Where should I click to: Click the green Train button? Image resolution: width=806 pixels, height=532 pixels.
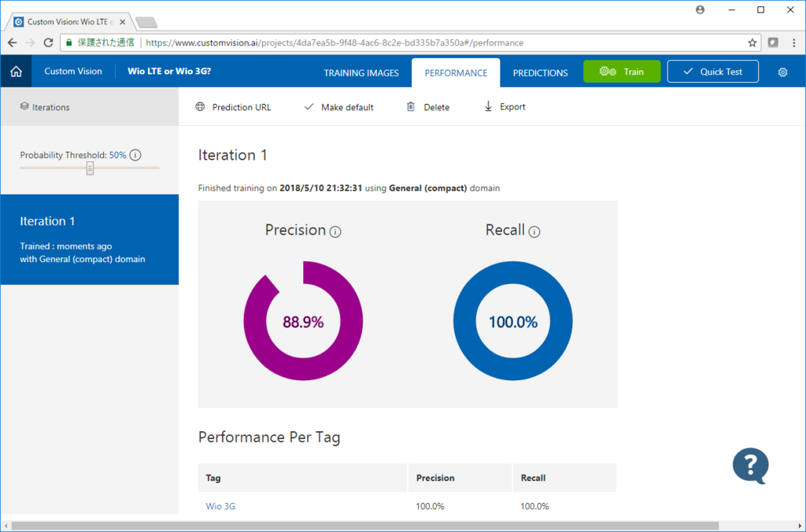(622, 72)
